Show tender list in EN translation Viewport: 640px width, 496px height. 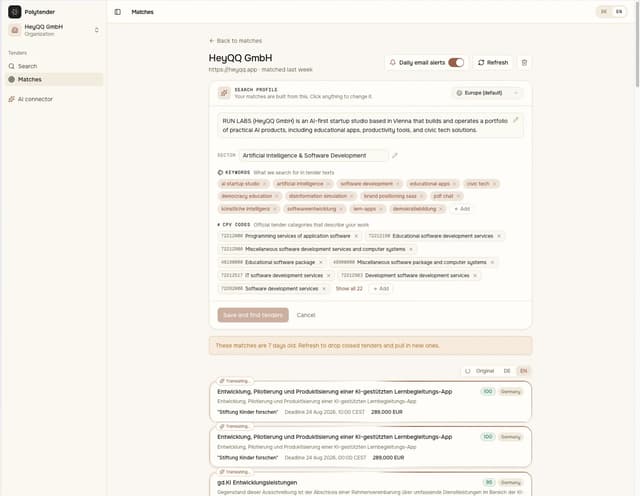coord(523,371)
